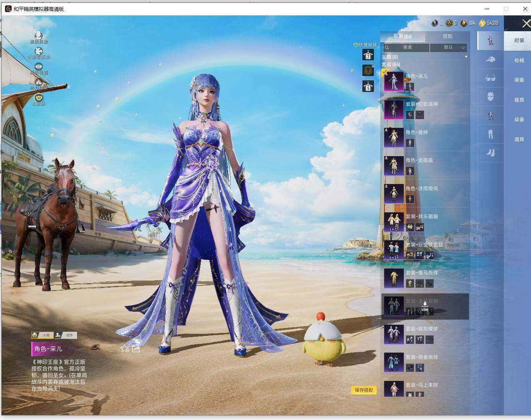This screenshot has height=420, width=531.
Task: Favorite the outfit with the star icon
Action: tap(124, 348)
